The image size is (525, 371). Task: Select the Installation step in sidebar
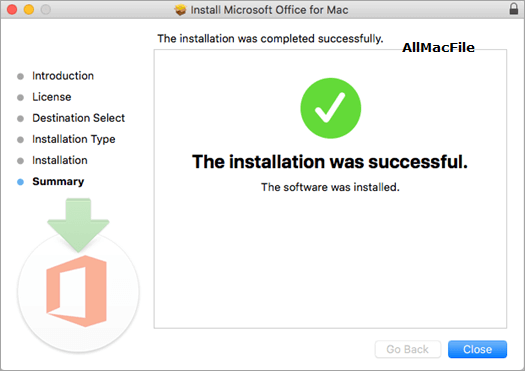[x=60, y=160]
